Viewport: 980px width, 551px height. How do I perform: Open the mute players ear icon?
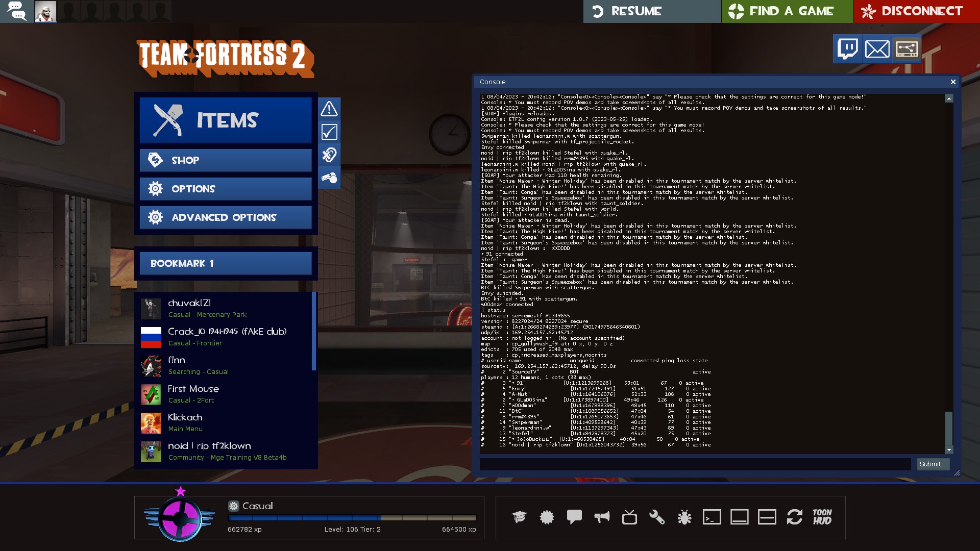tap(329, 155)
